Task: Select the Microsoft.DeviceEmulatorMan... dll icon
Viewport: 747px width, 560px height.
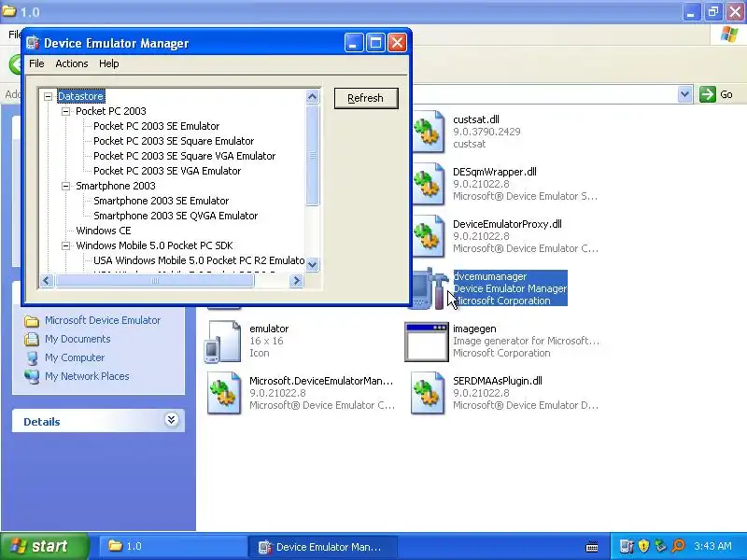Action: (224, 393)
